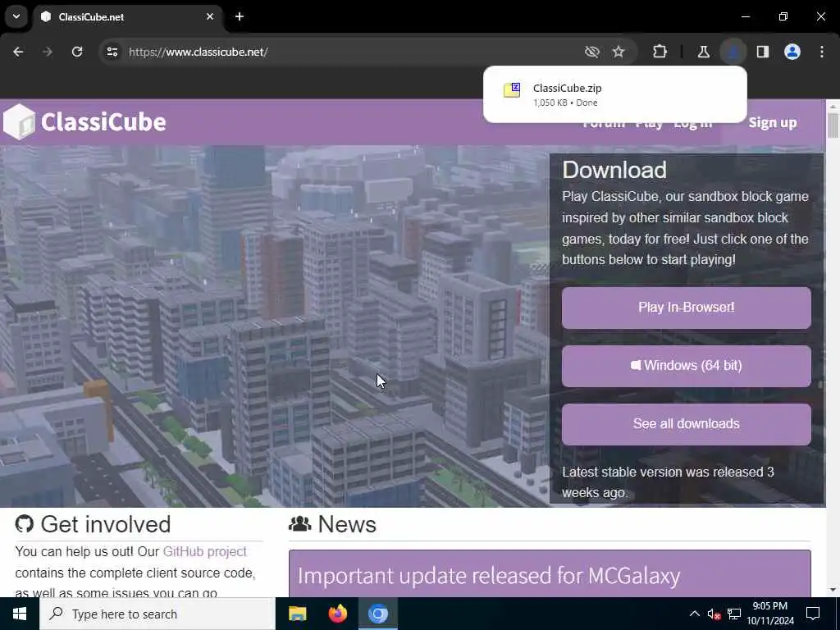Open Chrome Labs flask icon
The width and height of the screenshot is (840, 630).
pos(703,52)
